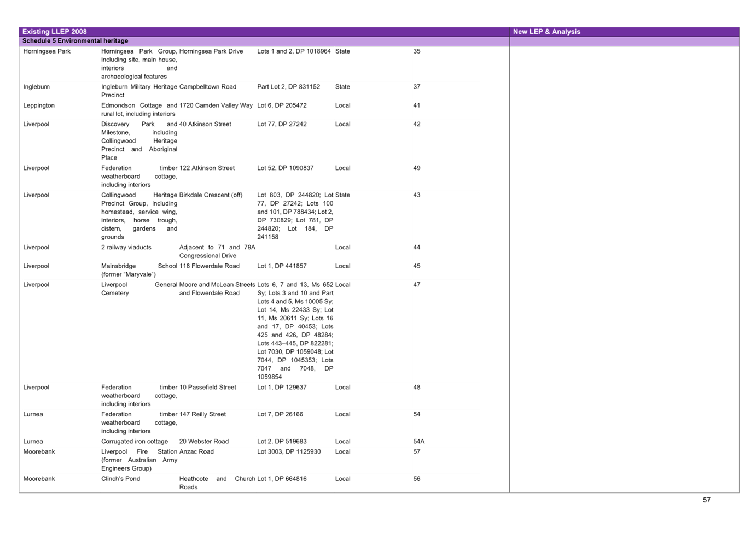Click the 'Existing LLEP 2008' header

(x=54, y=32)
